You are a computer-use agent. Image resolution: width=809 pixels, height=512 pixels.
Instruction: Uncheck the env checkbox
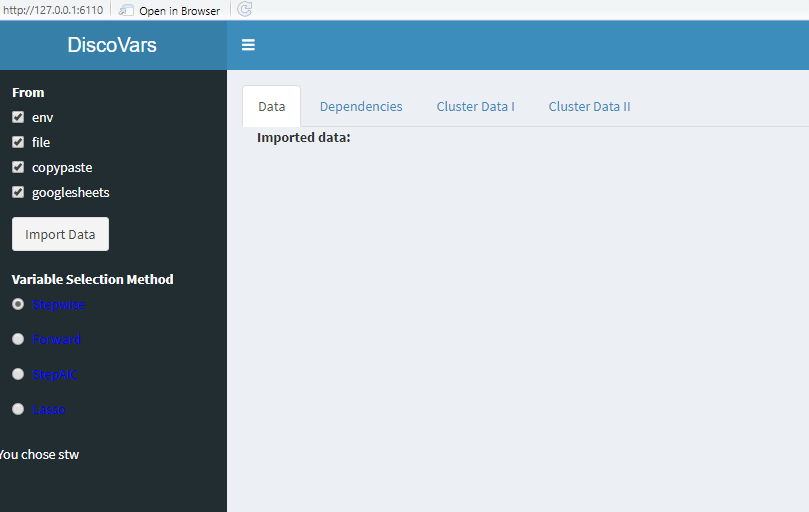(18, 117)
